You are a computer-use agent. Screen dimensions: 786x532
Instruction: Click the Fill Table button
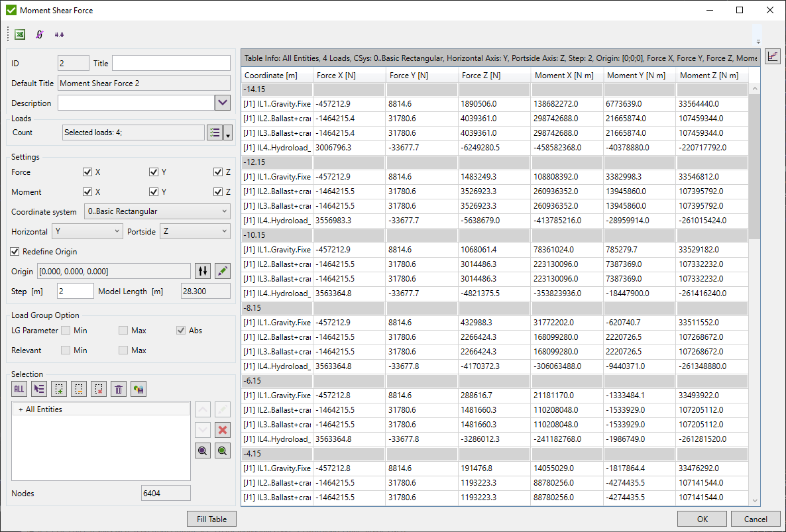(212, 519)
